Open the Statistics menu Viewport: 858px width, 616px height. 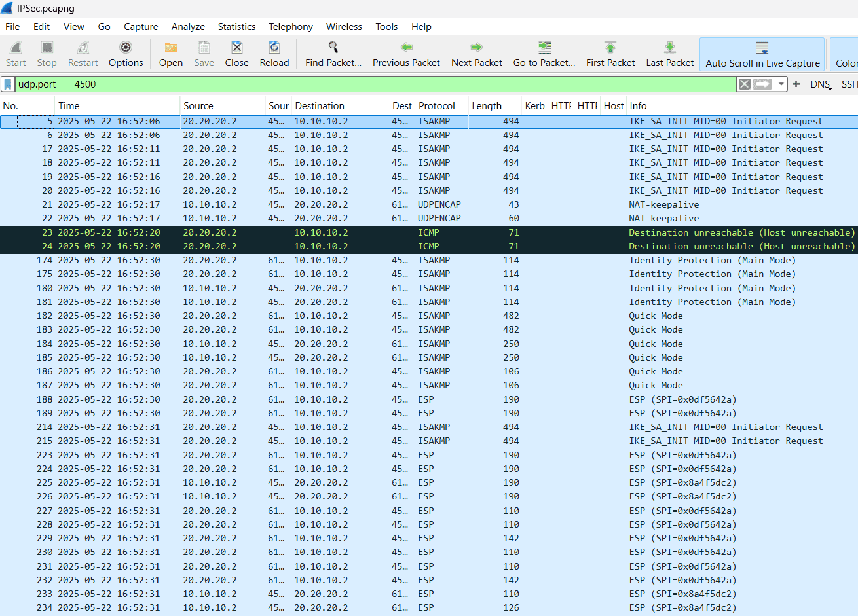coord(236,27)
